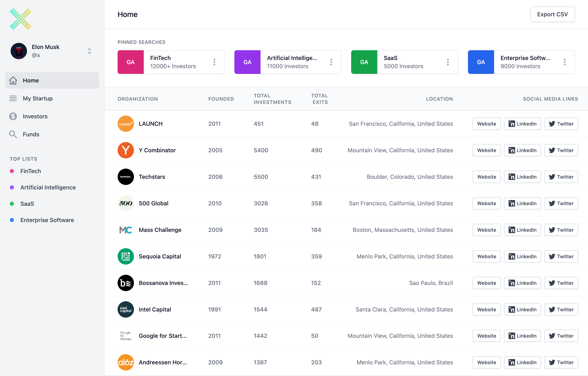Click the a16z logo thumbnail
Screen dimensions: 588x376
(x=126, y=362)
